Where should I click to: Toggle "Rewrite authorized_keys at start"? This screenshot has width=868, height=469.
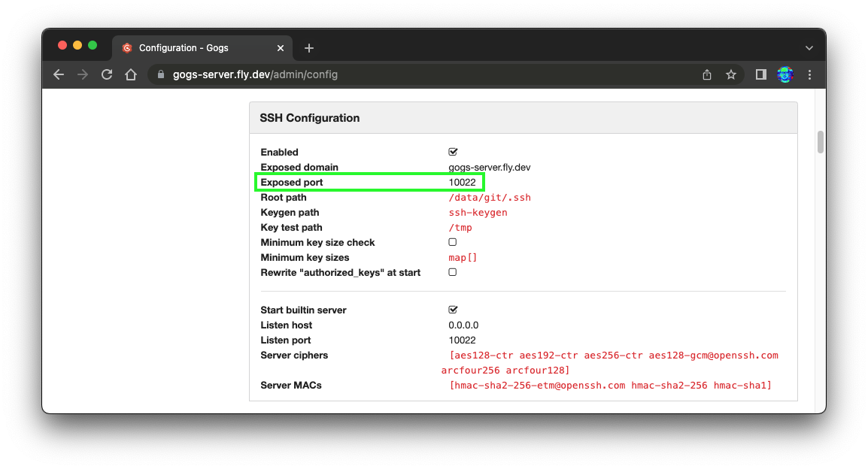[453, 272]
